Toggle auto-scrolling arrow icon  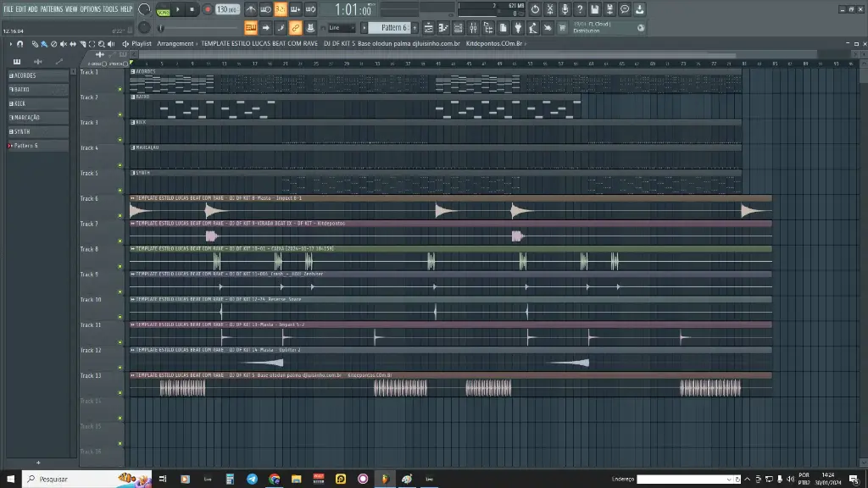click(x=265, y=28)
